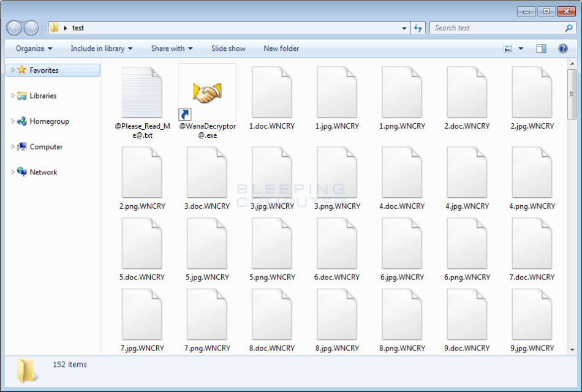Open Help via the question mark icon
Viewport: 582px width, 392px height.
pyautogui.click(x=562, y=48)
